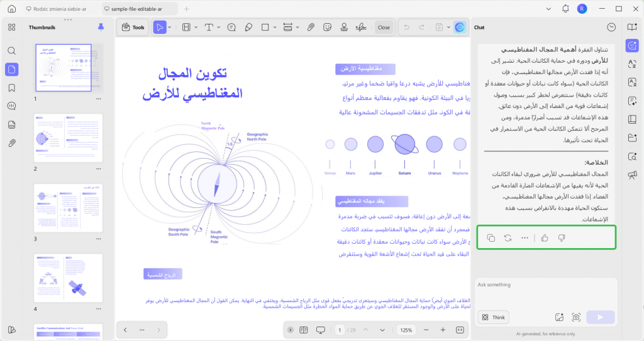Select the signature tool

pyautogui.click(x=361, y=28)
